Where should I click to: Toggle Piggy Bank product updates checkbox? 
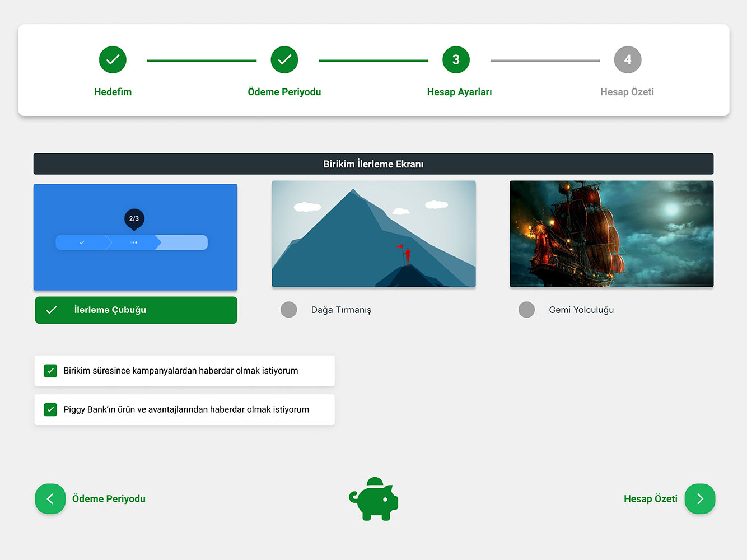tap(50, 409)
